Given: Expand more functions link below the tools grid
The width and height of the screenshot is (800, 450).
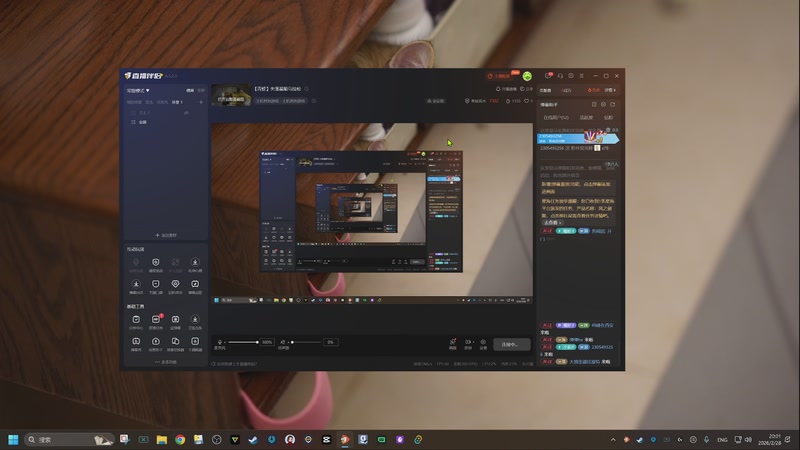Looking at the screenshot, I should click(166, 362).
